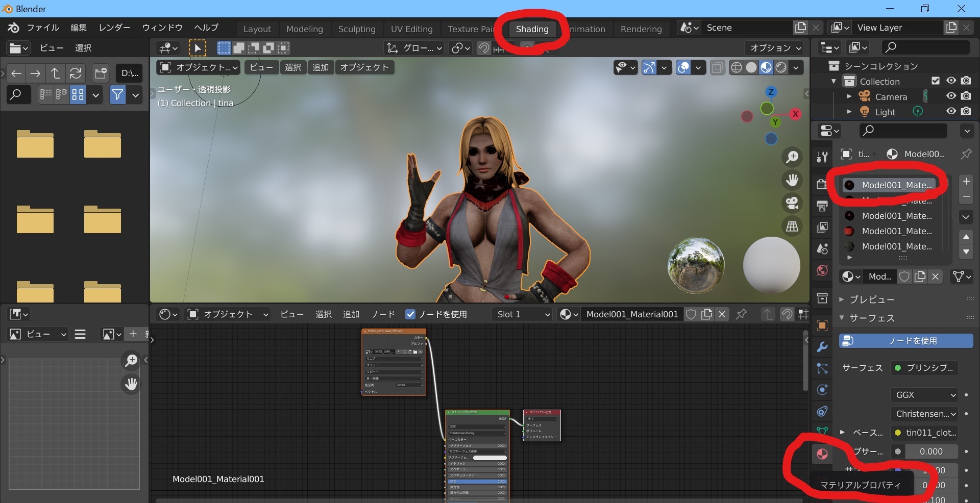Toggle viewport gizmos

[649, 67]
